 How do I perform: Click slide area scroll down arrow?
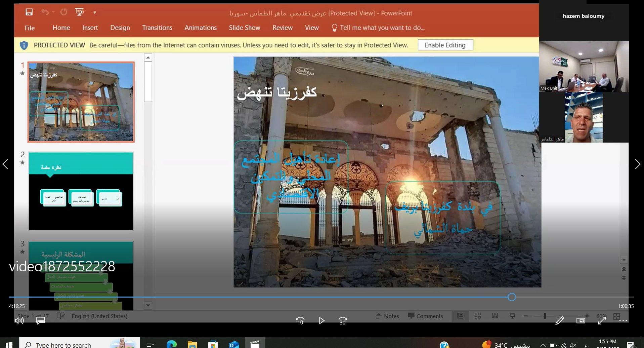click(x=624, y=260)
